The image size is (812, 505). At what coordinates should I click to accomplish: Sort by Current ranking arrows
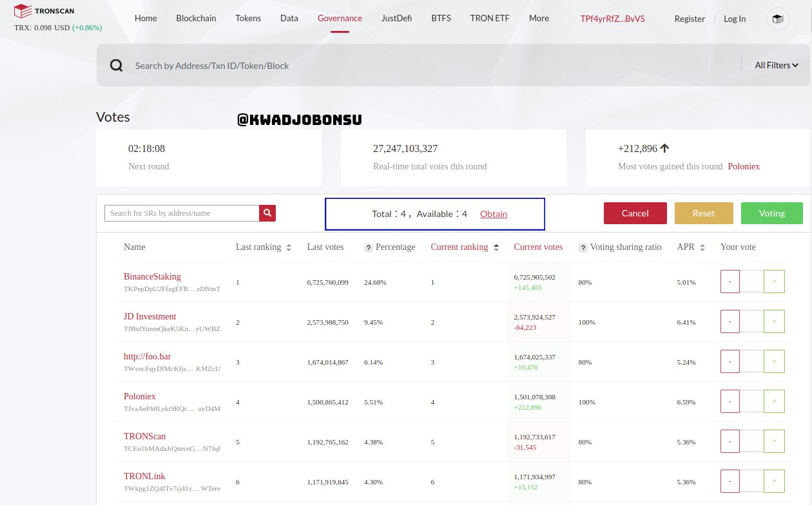click(496, 247)
